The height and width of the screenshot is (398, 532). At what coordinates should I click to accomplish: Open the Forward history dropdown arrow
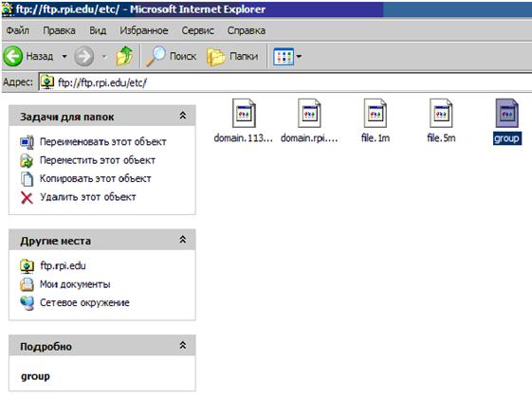104,56
